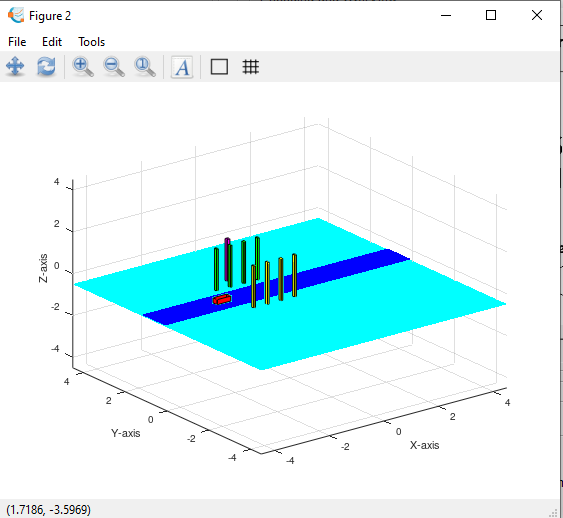
Task: Click the magenta pillar in the plot
Action: pos(227,258)
